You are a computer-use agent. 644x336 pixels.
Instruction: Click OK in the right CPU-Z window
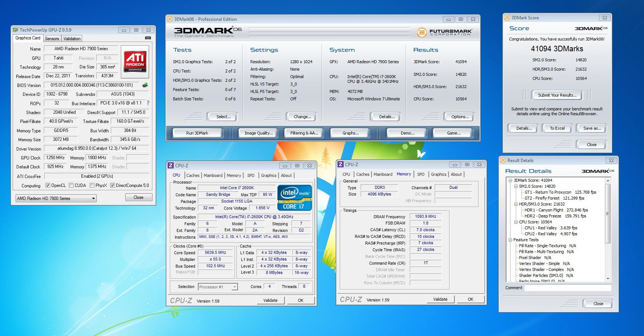click(470, 299)
